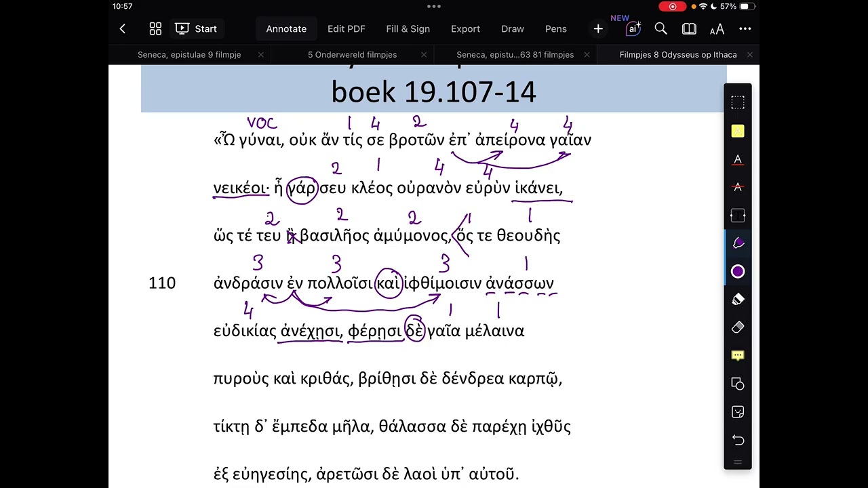The image size is (868, 488).
Task: Open search with magnifier icon
Action: 661,28
